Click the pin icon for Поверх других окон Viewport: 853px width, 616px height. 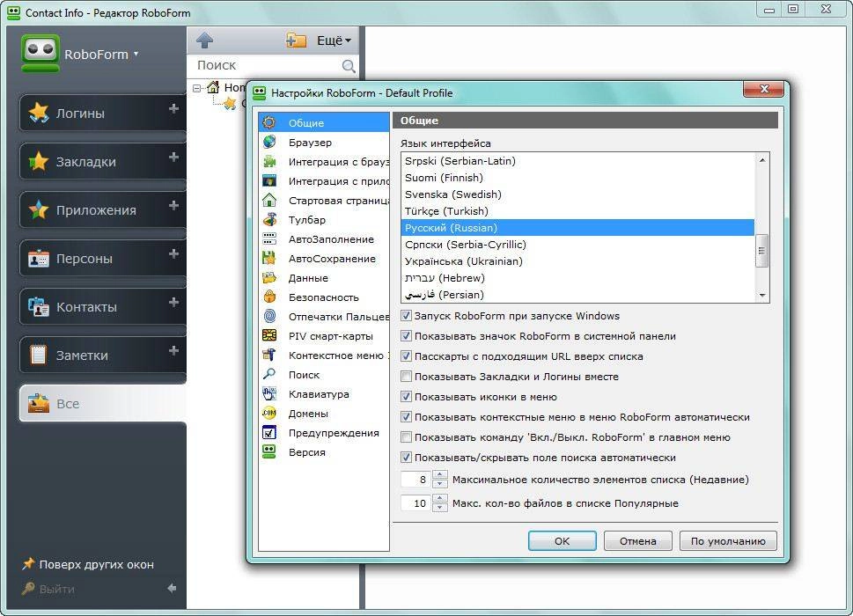coord(28,564)
